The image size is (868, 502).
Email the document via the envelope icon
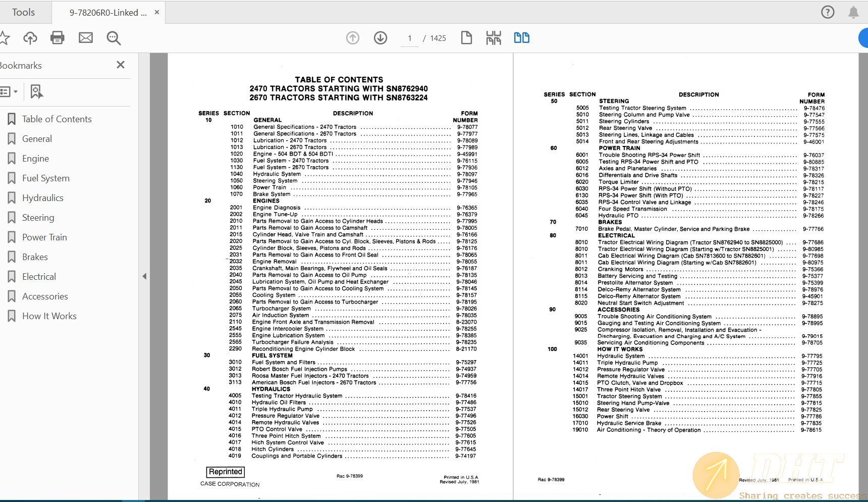(x=85, y=37)
